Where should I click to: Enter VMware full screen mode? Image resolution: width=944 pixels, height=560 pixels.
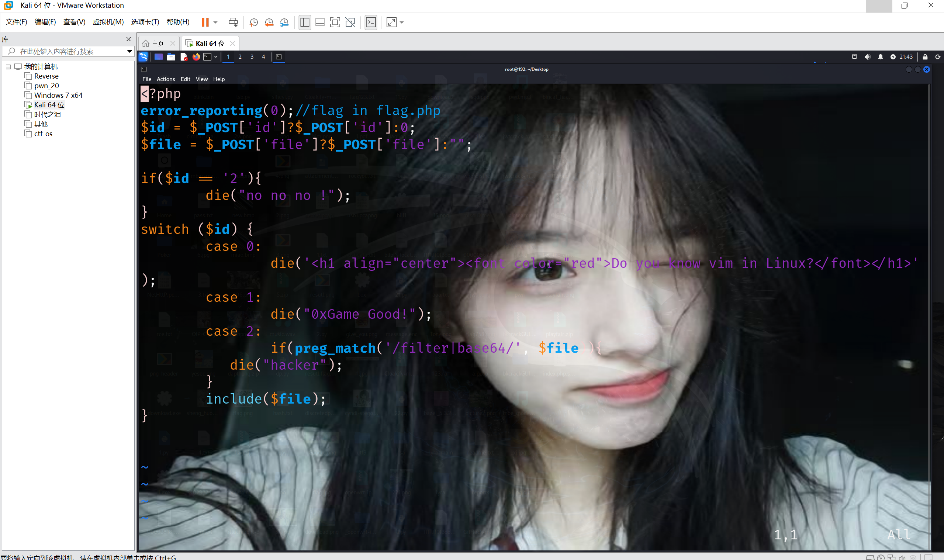point(335,22)
